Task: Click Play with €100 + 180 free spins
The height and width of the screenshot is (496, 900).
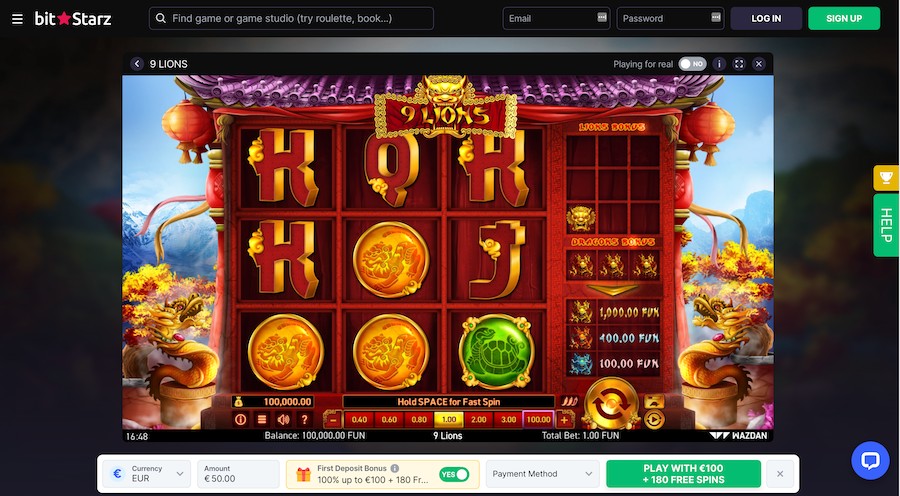Action: 683,474
